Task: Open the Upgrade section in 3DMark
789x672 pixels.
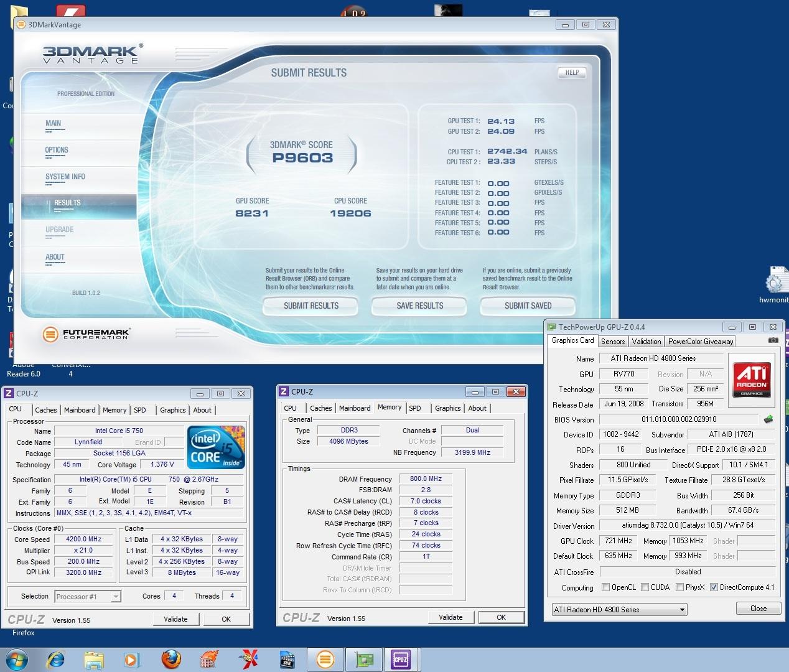Action: [x=60, y=230]
